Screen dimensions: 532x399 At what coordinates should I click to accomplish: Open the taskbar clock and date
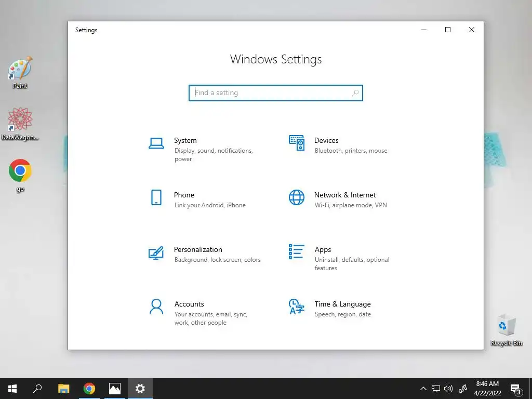[487, 389]
